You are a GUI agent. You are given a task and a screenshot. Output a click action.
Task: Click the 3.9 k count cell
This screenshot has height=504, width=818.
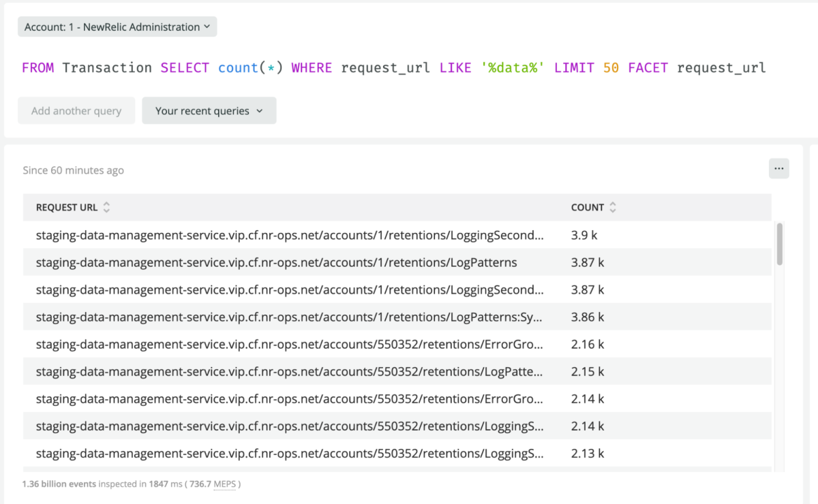pos(584,235)
